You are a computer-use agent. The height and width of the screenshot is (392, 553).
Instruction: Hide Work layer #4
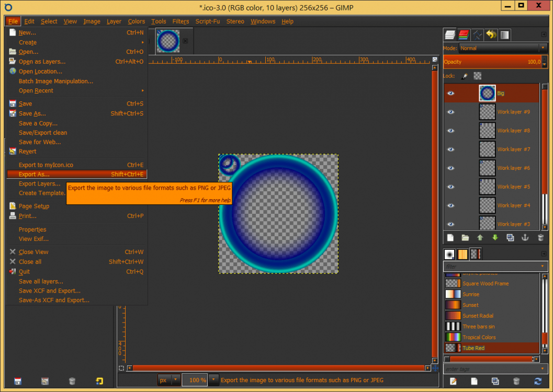click(451, 205)
